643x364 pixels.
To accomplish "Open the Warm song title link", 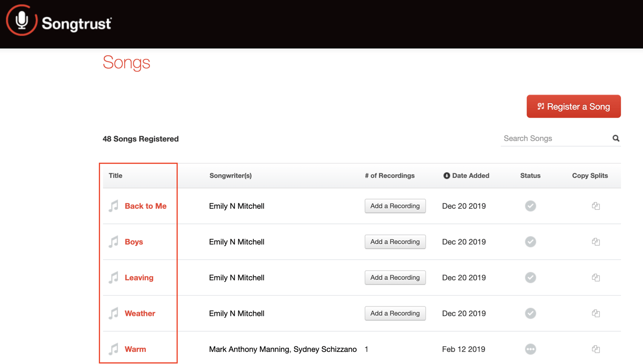I will tap(135, 349).
